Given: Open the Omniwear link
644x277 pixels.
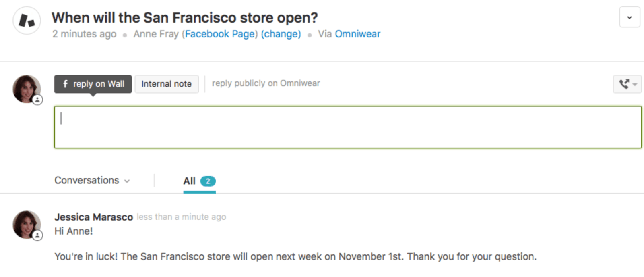Looking at the screenshot, I should (x=357, y=34).
